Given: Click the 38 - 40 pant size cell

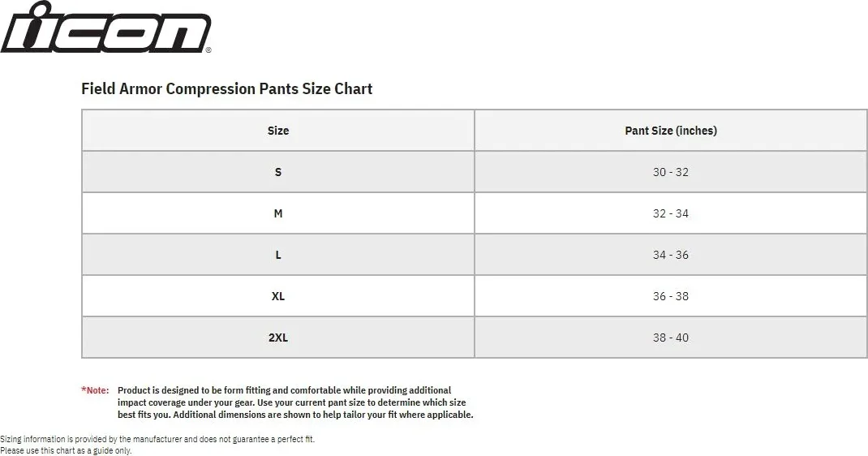Looking at the screenshot, I should click(x=671, y=338).
